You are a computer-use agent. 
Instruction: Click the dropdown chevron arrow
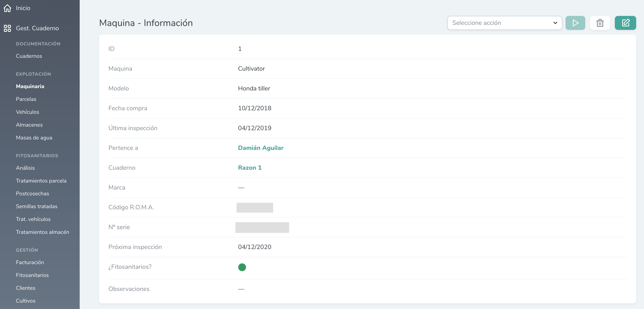tap(555, 23)
